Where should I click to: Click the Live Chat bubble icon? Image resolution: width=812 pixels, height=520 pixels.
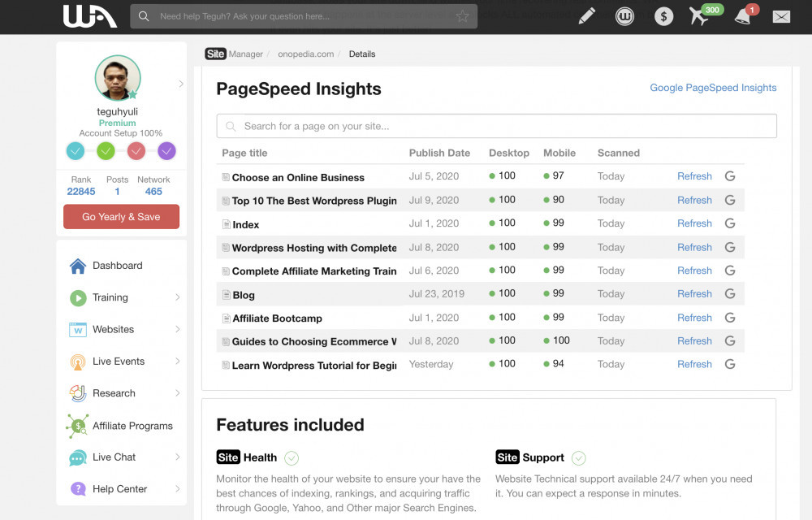[x=78, y=458]
